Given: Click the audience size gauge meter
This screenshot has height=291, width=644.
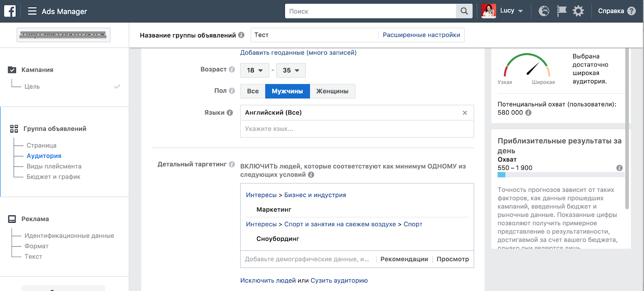Looking at the screenshot, I should click(527, 65).
